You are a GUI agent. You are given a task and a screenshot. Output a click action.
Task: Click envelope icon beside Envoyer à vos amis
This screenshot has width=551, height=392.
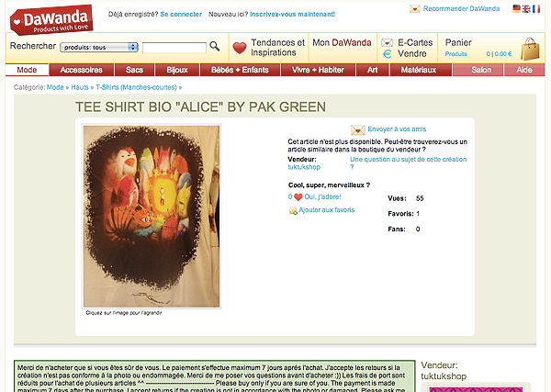[358, 130]
